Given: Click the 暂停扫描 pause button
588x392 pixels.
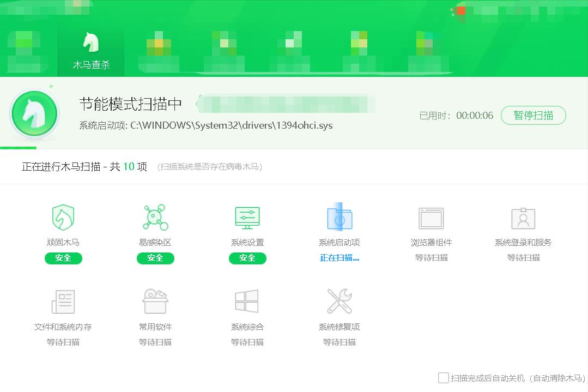Looking at the screenshot, I should point(533,116).
